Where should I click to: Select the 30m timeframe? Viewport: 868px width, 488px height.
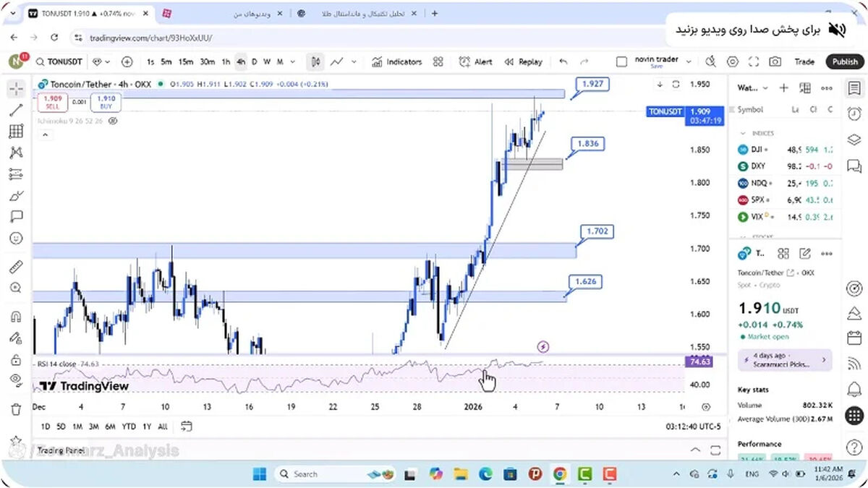click(x=208, y=62)
